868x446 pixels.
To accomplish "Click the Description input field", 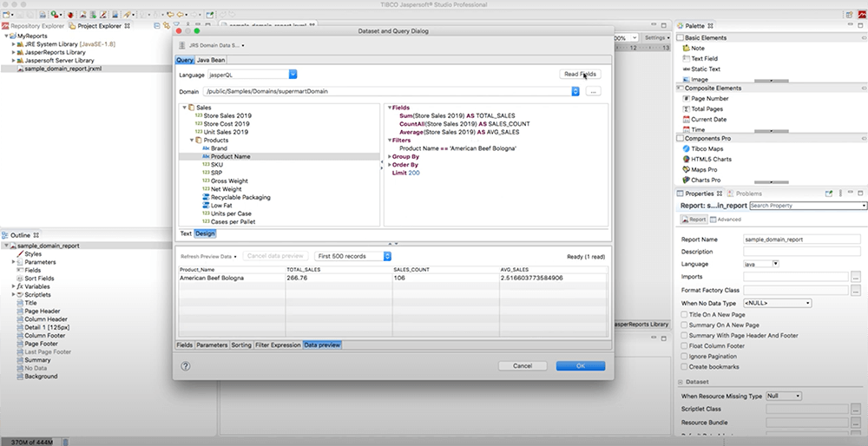I will (801, 252).
